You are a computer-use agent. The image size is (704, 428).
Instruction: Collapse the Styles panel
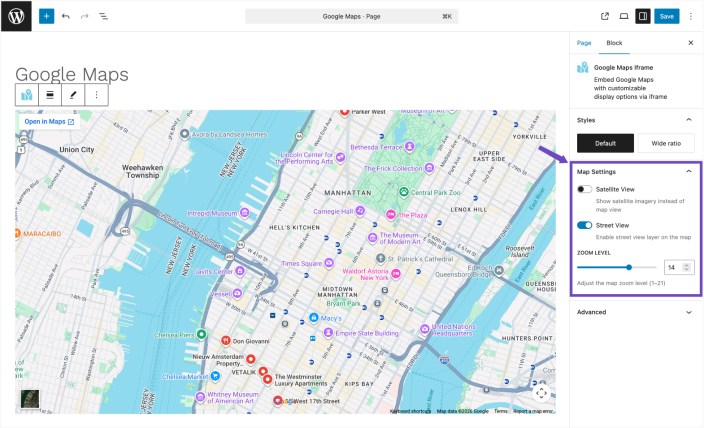pyautogui.click(x=689, y=120)
